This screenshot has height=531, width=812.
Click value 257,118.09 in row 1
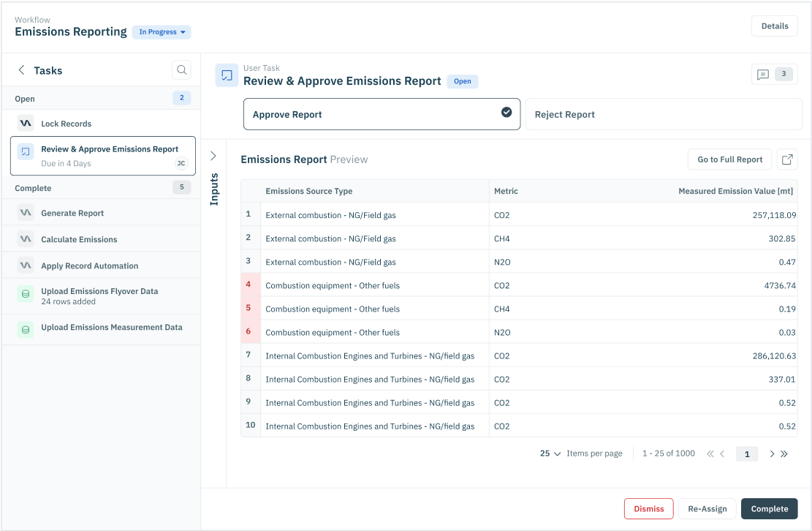pyautogui.click(x=774, y=215)
